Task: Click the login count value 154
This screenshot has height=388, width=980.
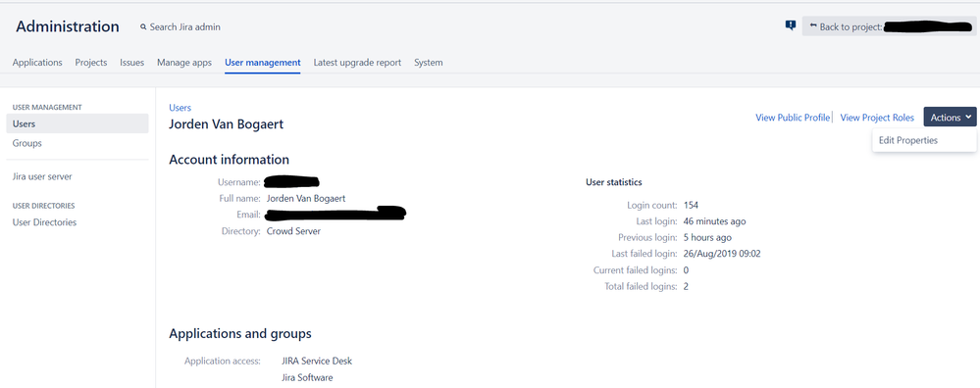Action: pyautogui.click(x=691, y=205)
